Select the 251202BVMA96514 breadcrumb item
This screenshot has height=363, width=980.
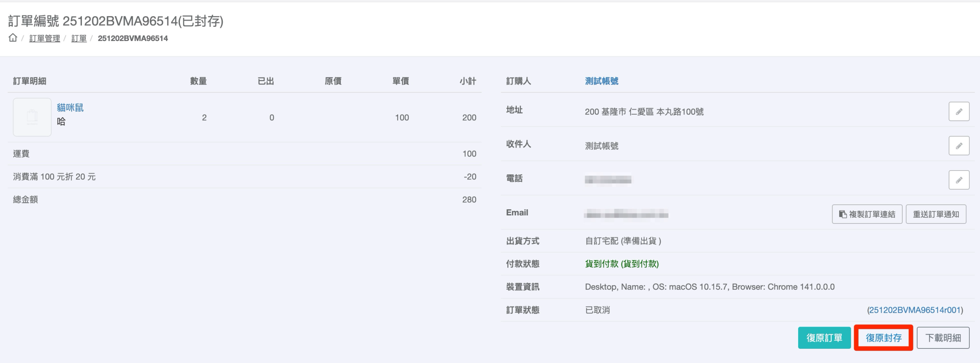pyautogui.click(x=133, y=38)
